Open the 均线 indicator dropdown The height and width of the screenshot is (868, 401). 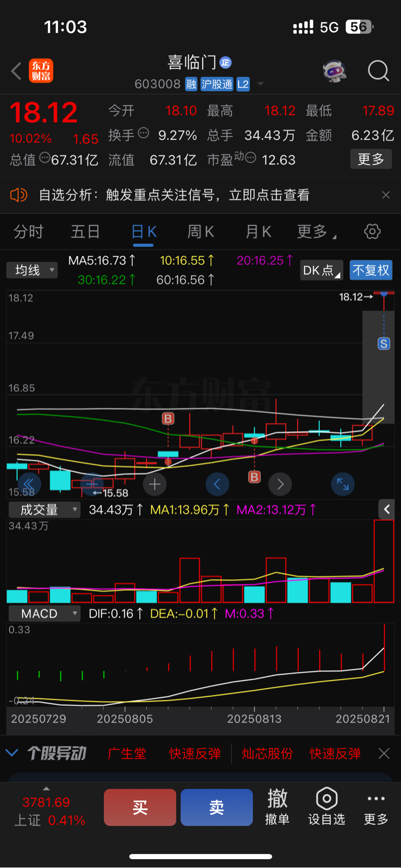[32, 270]
